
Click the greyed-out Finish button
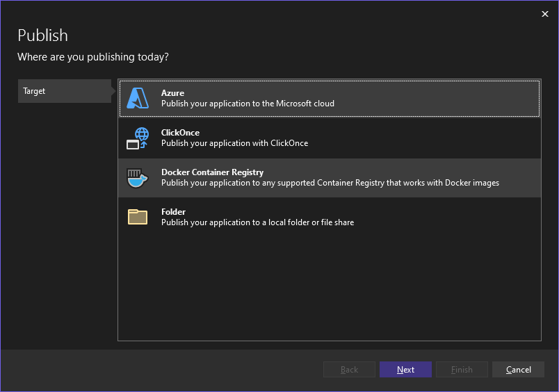click(x=462, y=370)
